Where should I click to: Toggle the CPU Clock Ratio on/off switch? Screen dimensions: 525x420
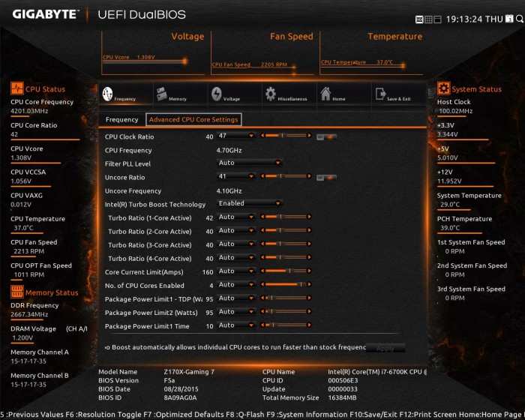tap(326, 137)
